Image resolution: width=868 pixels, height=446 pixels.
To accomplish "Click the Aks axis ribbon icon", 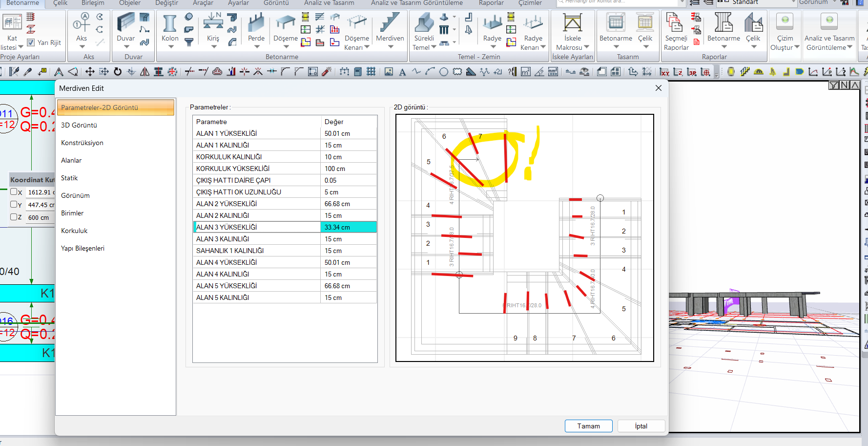I will (82, 22).
